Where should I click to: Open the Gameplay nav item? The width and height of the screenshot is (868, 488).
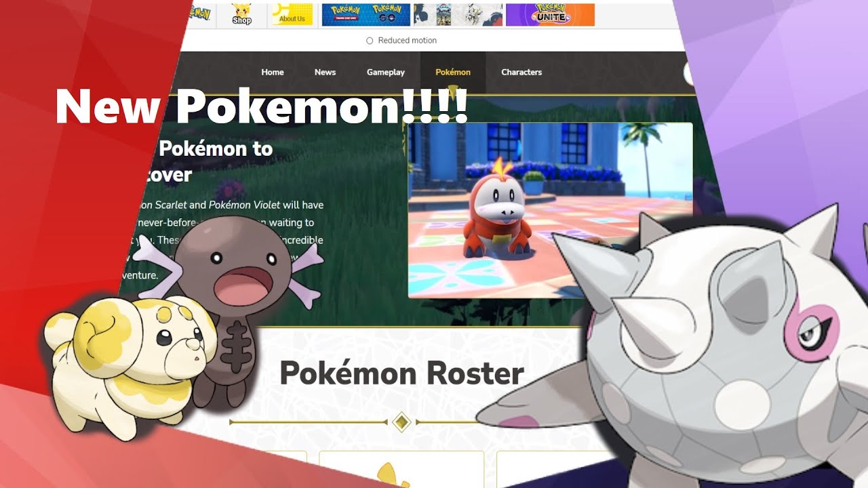tap(386, 73)
